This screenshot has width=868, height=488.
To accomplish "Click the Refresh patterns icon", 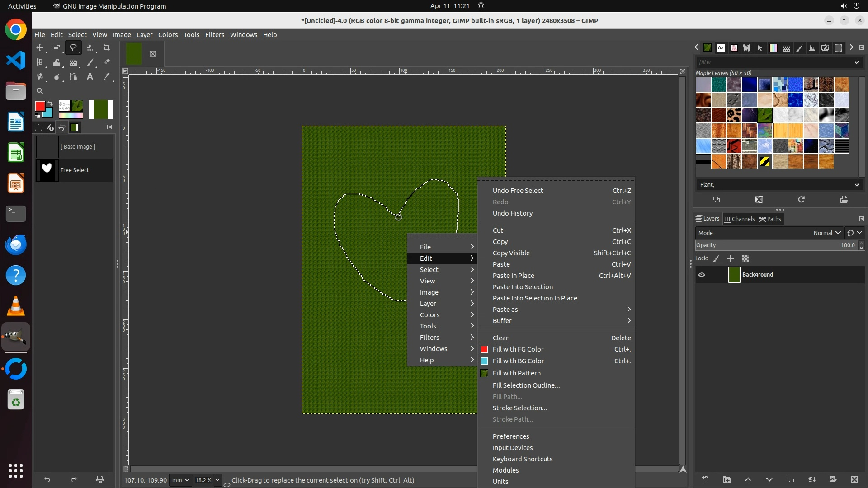I will click(x=801, y=199).
